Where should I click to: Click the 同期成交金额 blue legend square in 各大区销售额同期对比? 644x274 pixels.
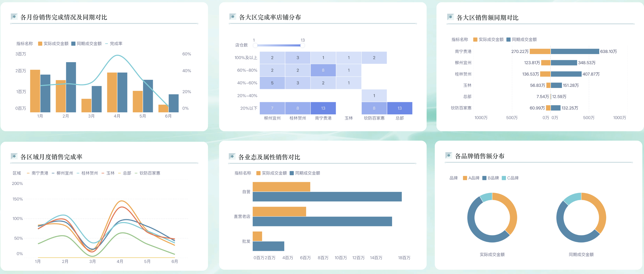pos(508,39)
